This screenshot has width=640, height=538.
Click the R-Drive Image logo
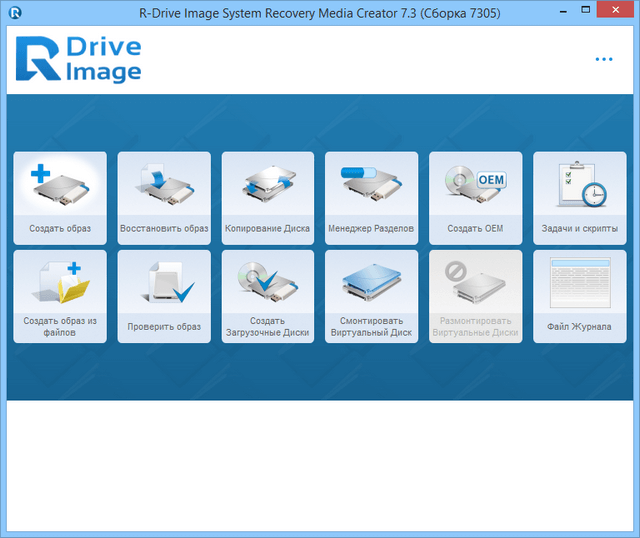pos(79,60)
